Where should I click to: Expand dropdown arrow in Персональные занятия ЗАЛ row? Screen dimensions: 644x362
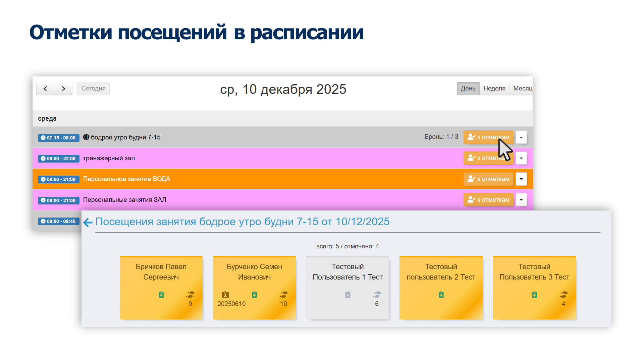tap(521, 200)
